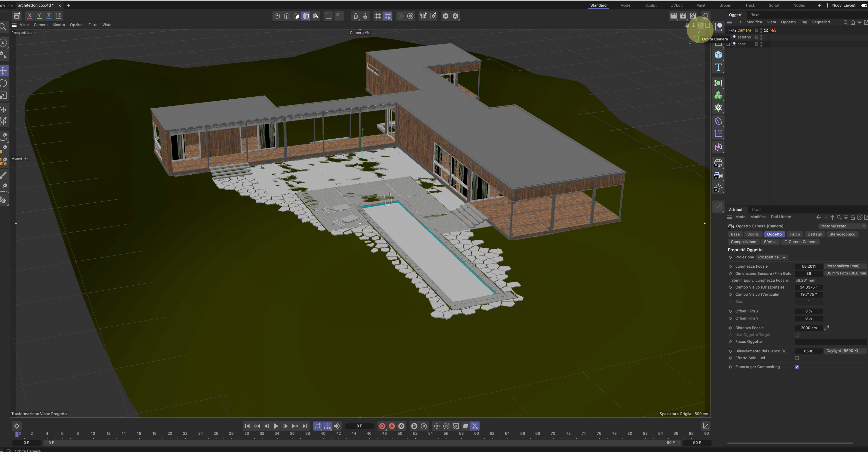Click the X axis lock icon
Viewport: 868px width, 452px height.
(x=30, y=16)
